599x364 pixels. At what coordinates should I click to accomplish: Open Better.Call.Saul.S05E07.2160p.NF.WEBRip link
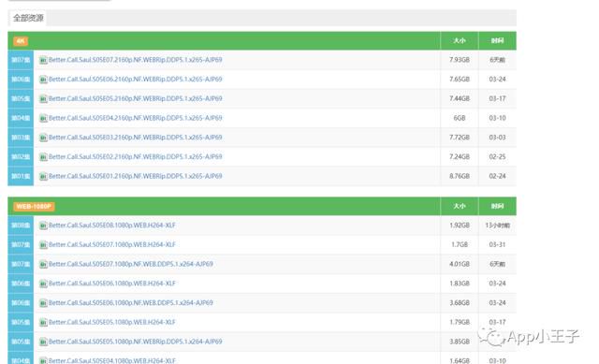tap(135, 60)
